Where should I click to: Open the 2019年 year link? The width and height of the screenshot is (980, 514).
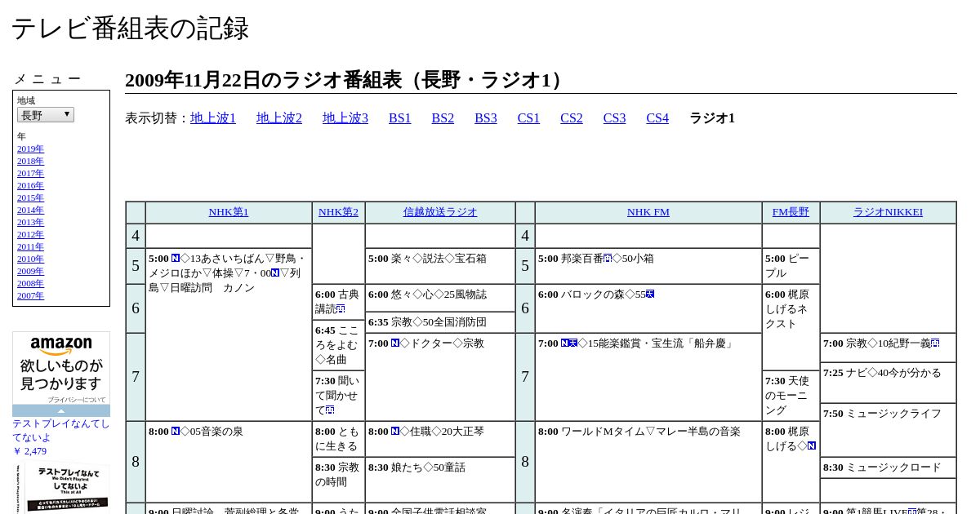coord(30,148)
